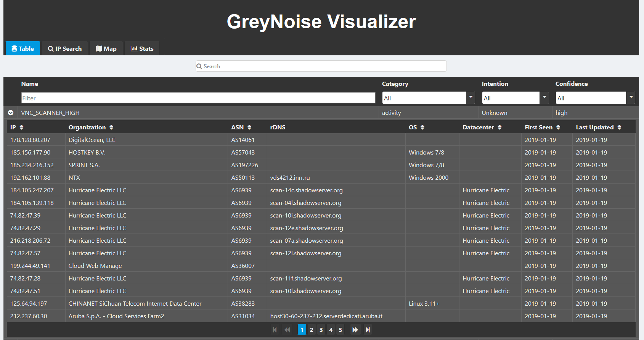Open the Confidence filter dropdown
Viewport: 644px width, 340px height.
pyautogui.click(x=631, y=98)
